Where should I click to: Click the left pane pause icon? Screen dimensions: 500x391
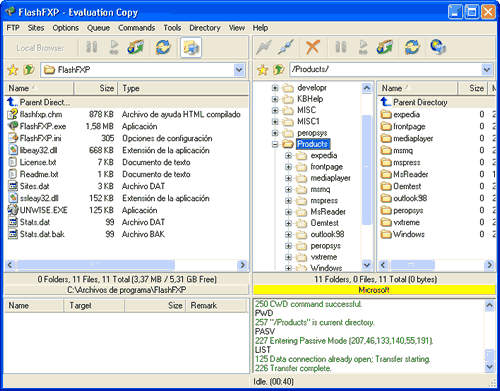(x=91, y=47)
